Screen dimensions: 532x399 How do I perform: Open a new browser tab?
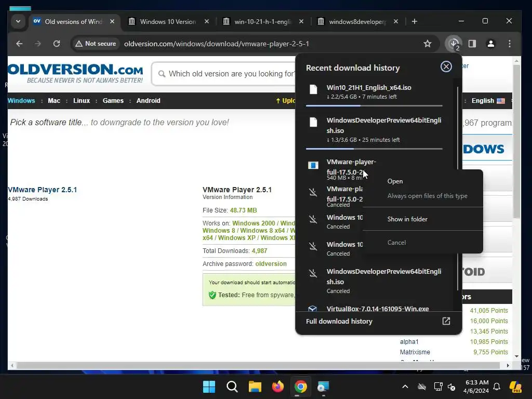[414, 21]
